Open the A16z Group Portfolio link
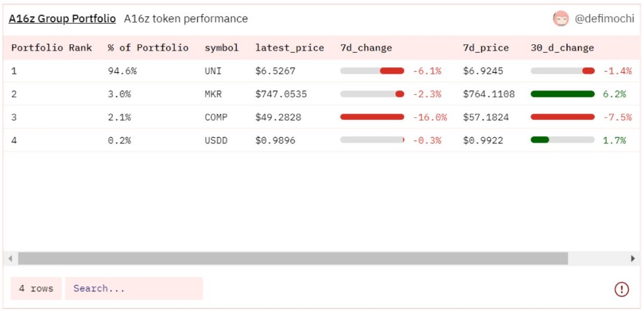Image resolution: width=644 pixels, height=311 pixels. (x=62, y=19)
